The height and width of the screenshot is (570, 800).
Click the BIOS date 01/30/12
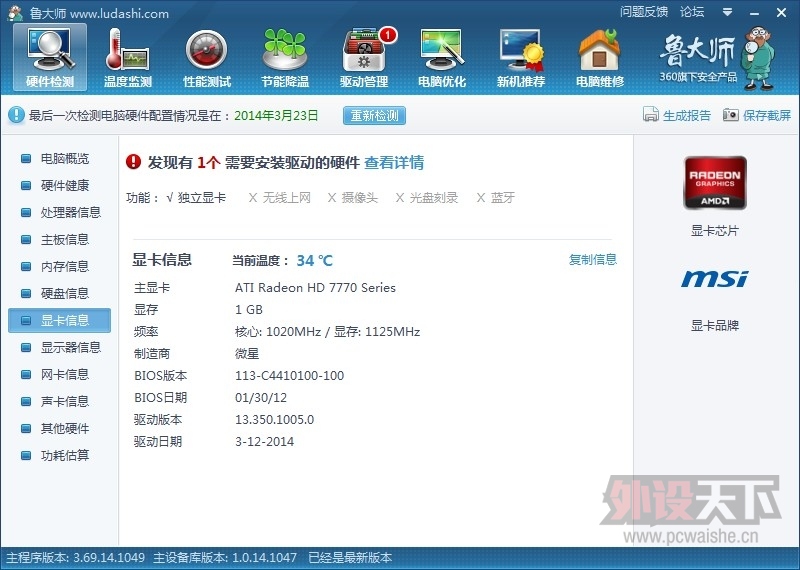click(x=261, y=398)
